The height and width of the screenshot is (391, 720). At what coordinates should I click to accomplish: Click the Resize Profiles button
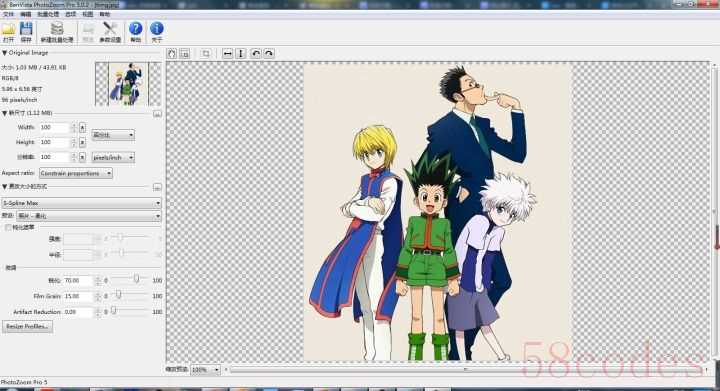click(x=28, y=327)
